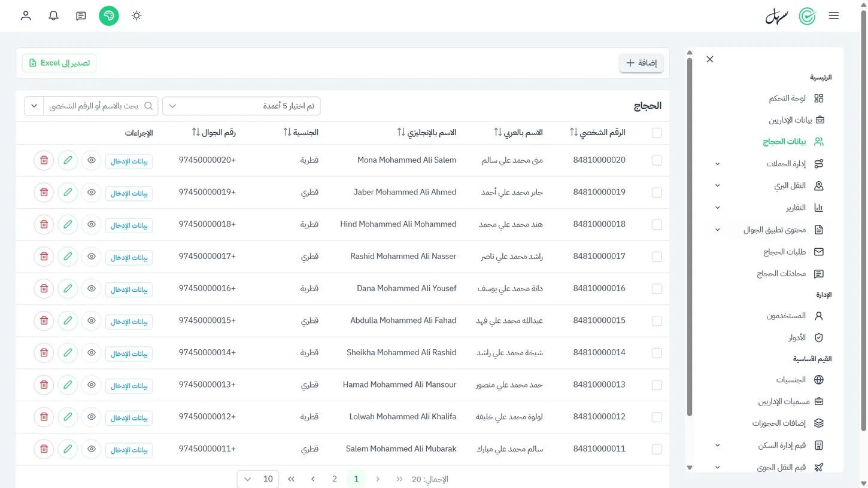Sort by الرقم الشخصي column
The image size is (868, 488).
tap(573, 132)
